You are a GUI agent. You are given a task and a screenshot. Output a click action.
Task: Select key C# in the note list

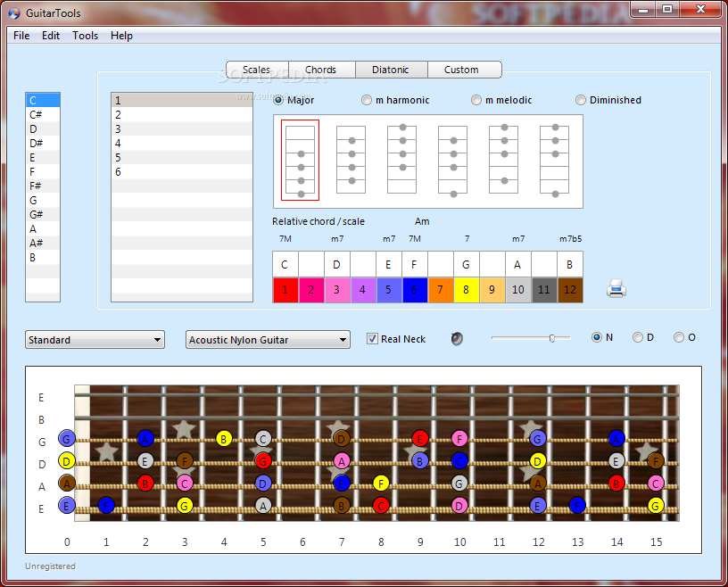43,115
